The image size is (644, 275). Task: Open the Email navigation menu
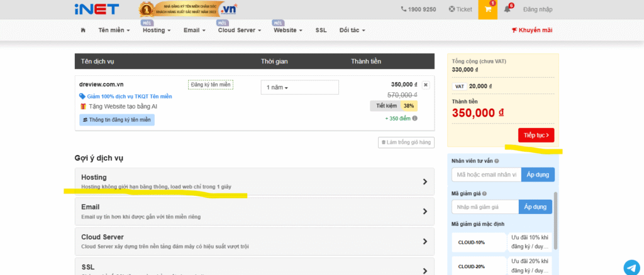(194, 30)
